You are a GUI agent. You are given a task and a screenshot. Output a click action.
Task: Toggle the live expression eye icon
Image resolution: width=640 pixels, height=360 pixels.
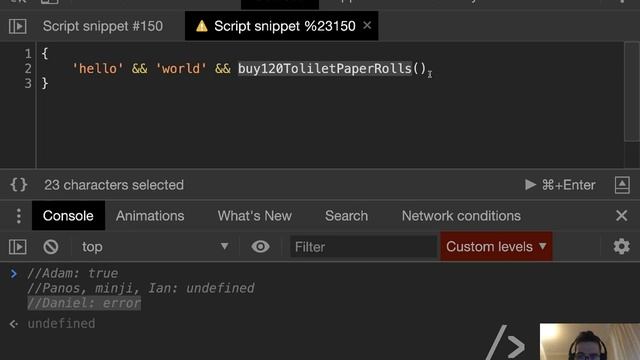[x=260, y=247]
